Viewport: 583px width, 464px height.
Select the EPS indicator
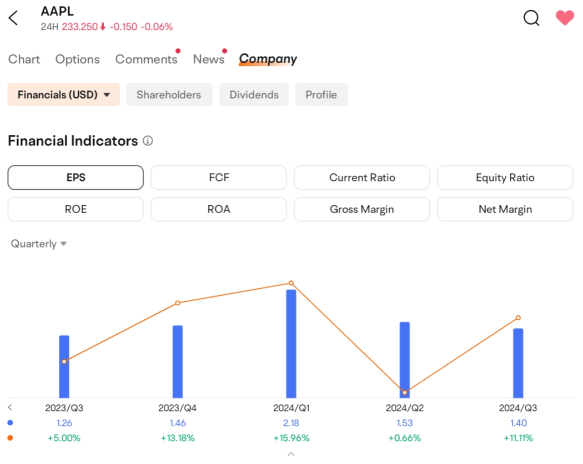[x=75, y=177]
